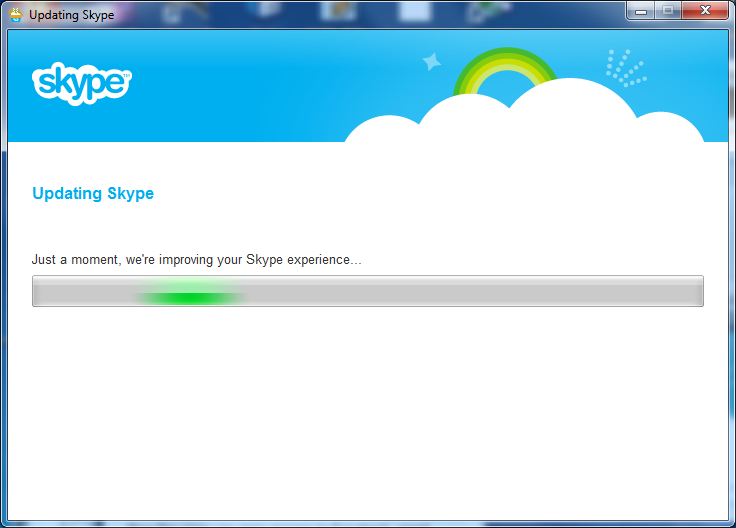
Task: Click the blank white area below progress bar
Action: pyautogui.click(x=368, y=410)
